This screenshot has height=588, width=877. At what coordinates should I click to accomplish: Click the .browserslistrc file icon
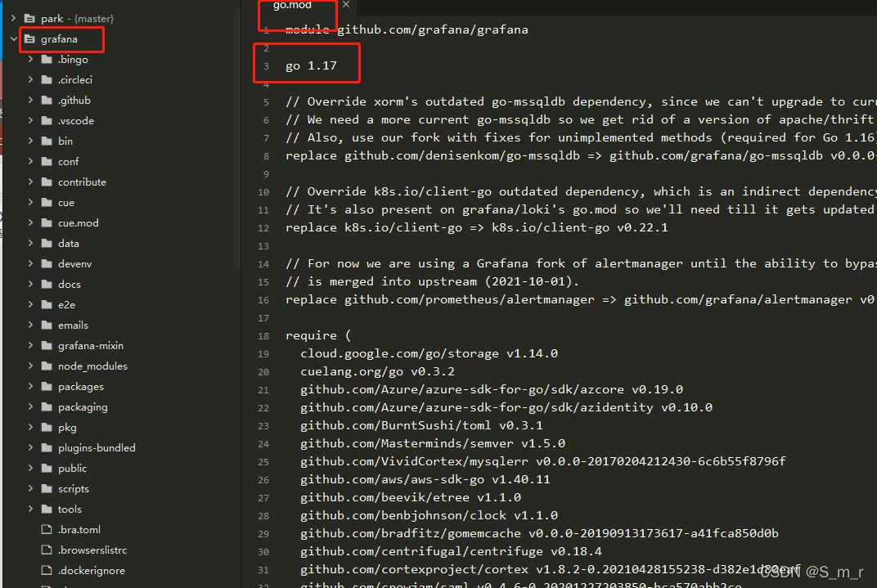(47, 550)
